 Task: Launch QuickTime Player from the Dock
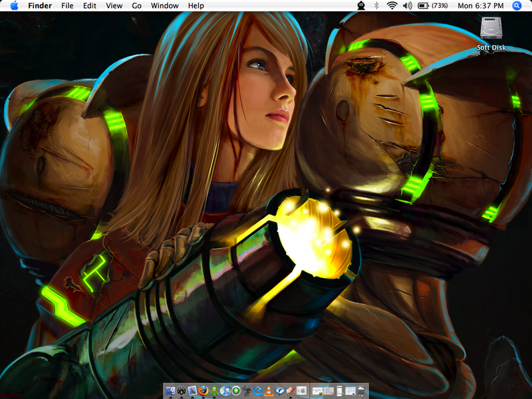pos(258,391)
